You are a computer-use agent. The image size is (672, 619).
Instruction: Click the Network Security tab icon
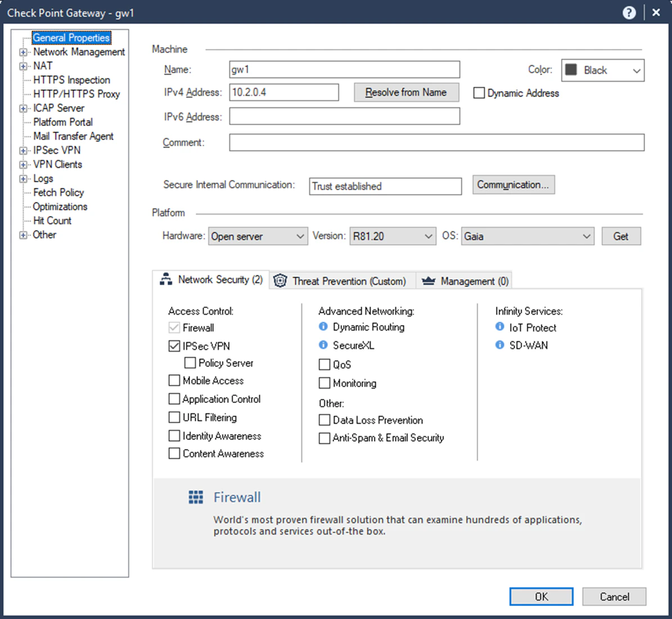click(x=166, y=279)
